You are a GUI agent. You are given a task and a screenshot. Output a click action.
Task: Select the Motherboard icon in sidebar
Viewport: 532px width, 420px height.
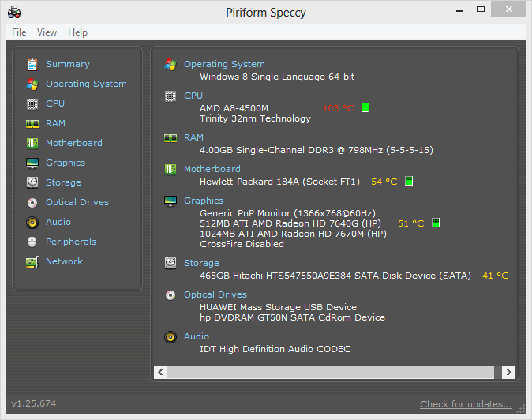[x=32, y=143]
